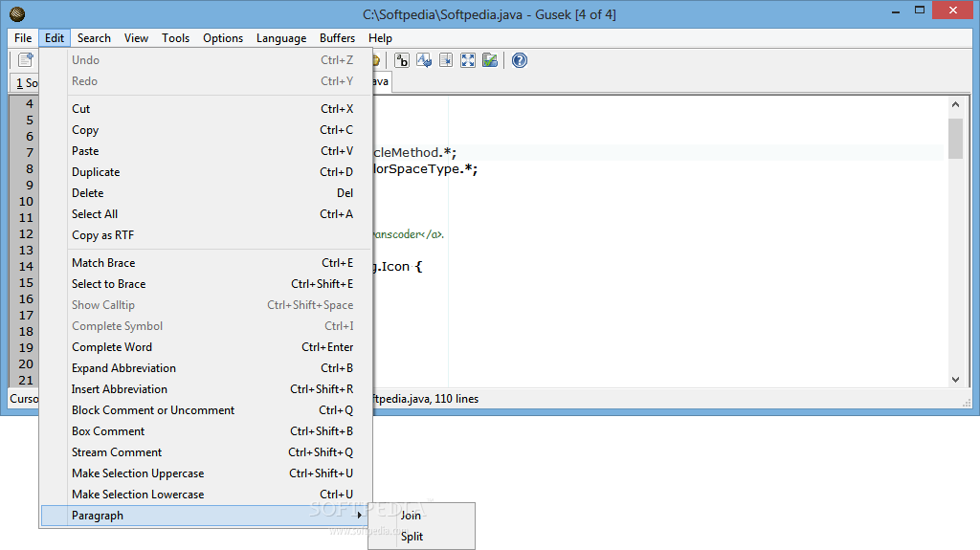Select Copy as RTF entry
This screenshot has width=980, height=550.
click(x=207, y=235)
